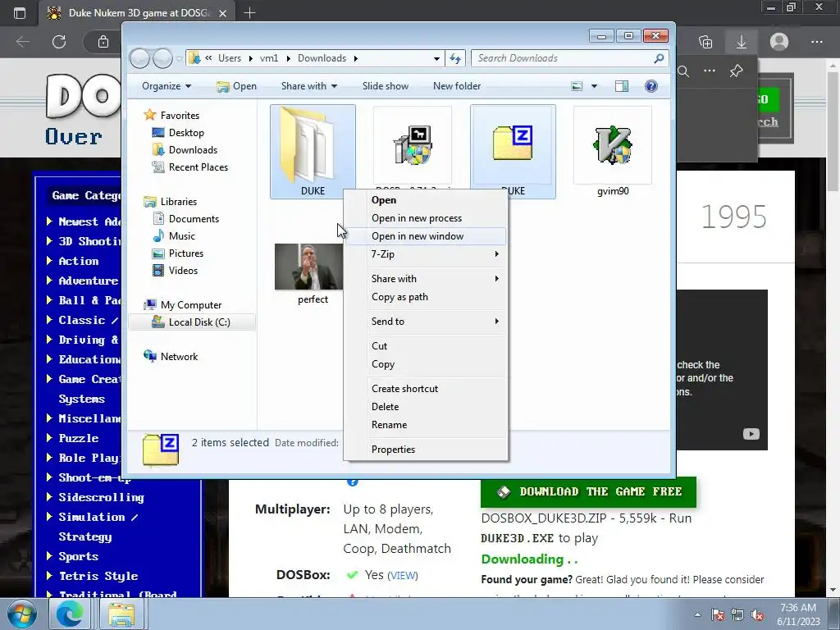840x630 pixels.
Task: Open the view options dropdown arrow
Action: [x=594, y=86]
